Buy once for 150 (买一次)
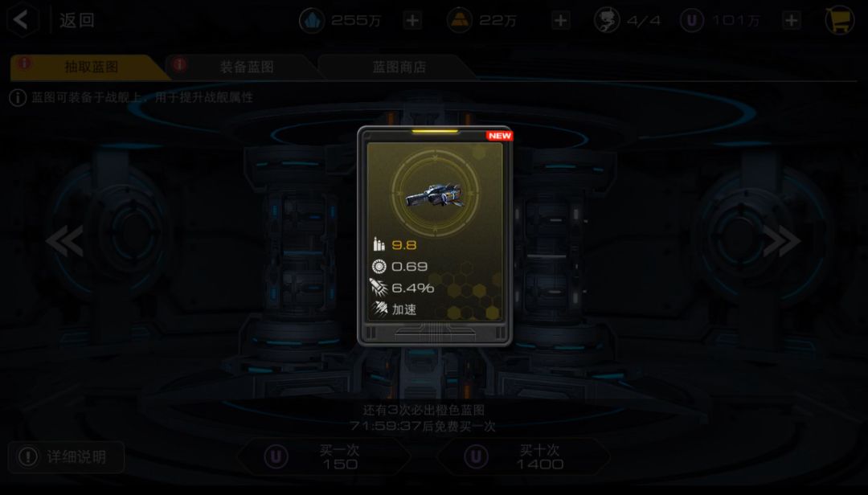 point(324,456)
